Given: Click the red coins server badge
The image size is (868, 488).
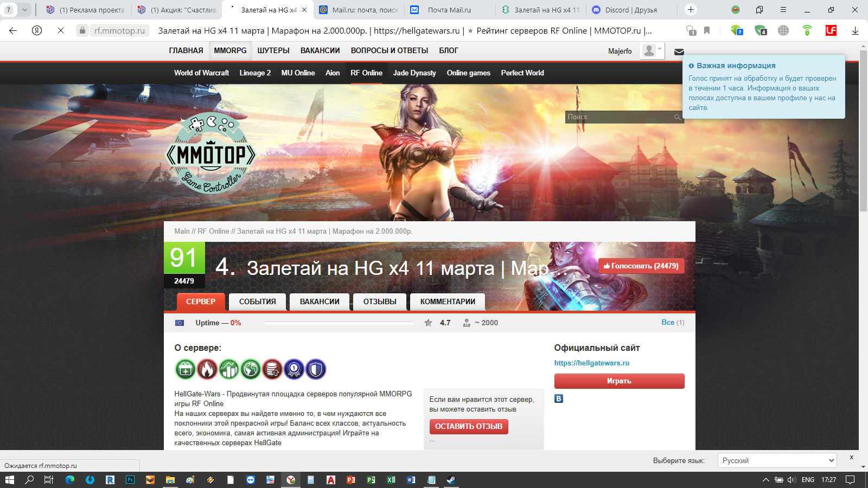Looking at the screenshot, I should pyautogui.click(x=272, y=370).
